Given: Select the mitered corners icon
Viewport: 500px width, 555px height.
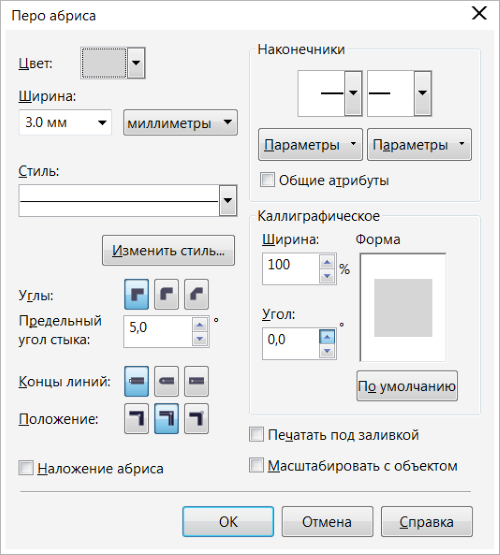Looking at the screenshot, I should point(136,294).
